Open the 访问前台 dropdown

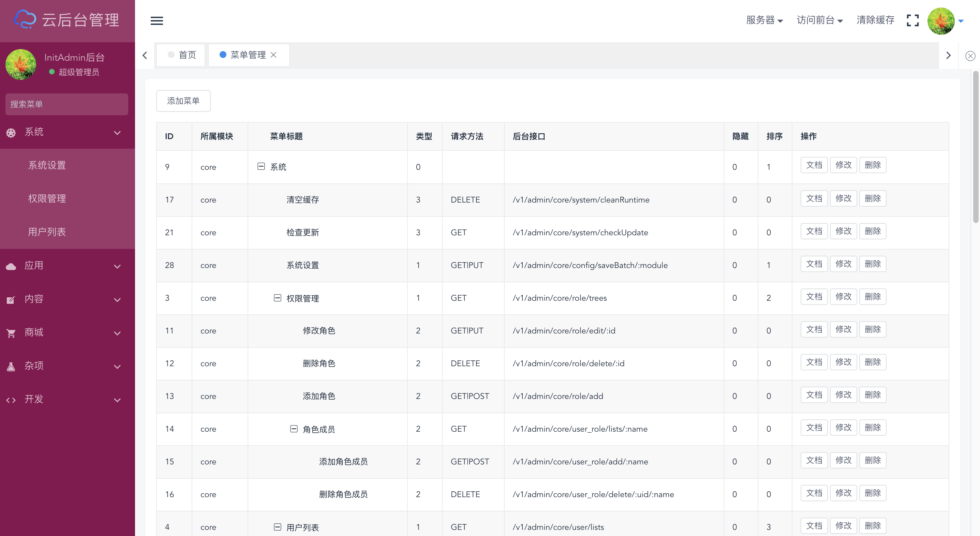819,20
